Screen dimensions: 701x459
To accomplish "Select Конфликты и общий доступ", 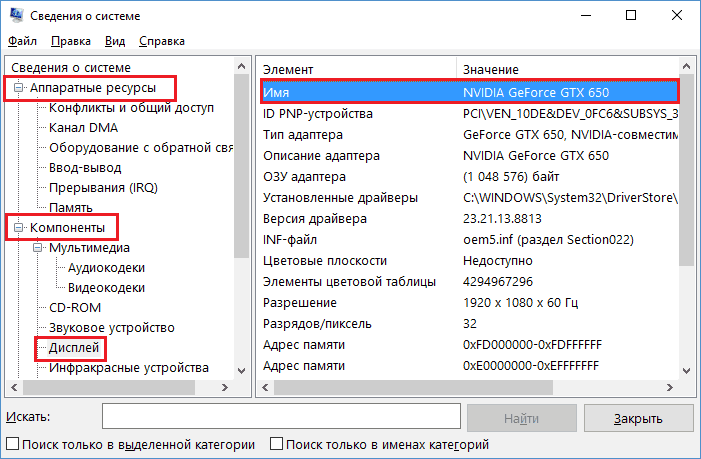I will (131, 108).
